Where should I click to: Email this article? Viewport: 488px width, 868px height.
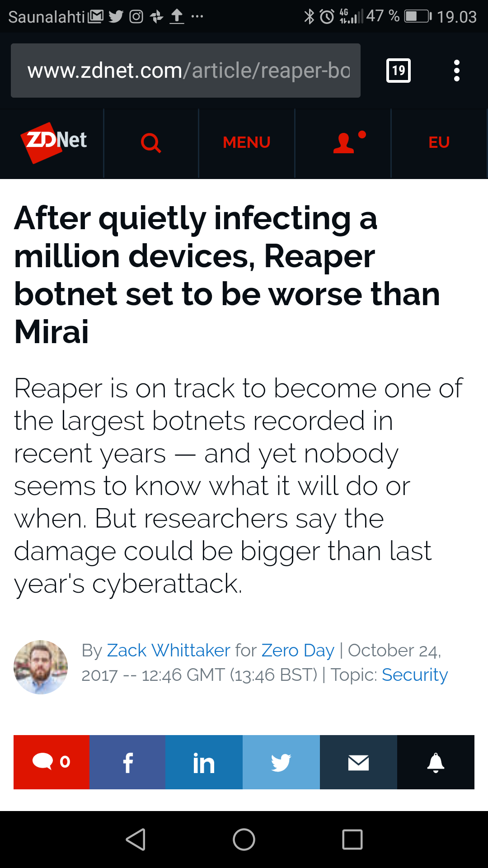(x=358, y=762)
